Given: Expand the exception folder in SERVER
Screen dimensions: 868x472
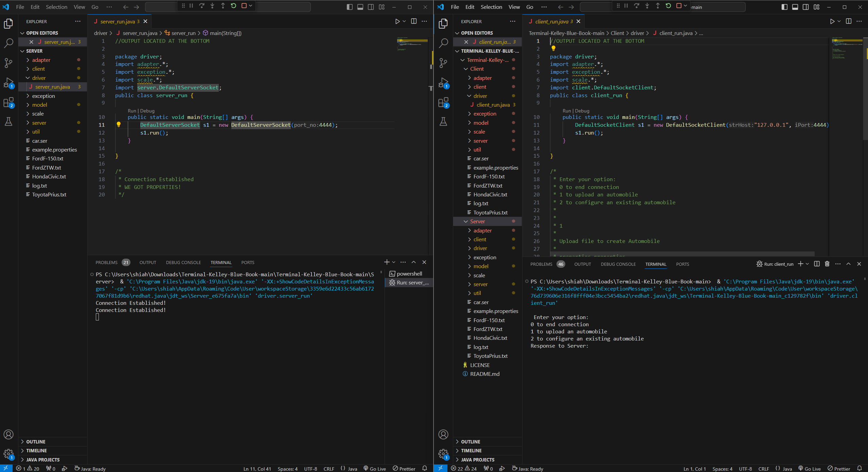Looking at the screenshot, I should coord(43,96).
